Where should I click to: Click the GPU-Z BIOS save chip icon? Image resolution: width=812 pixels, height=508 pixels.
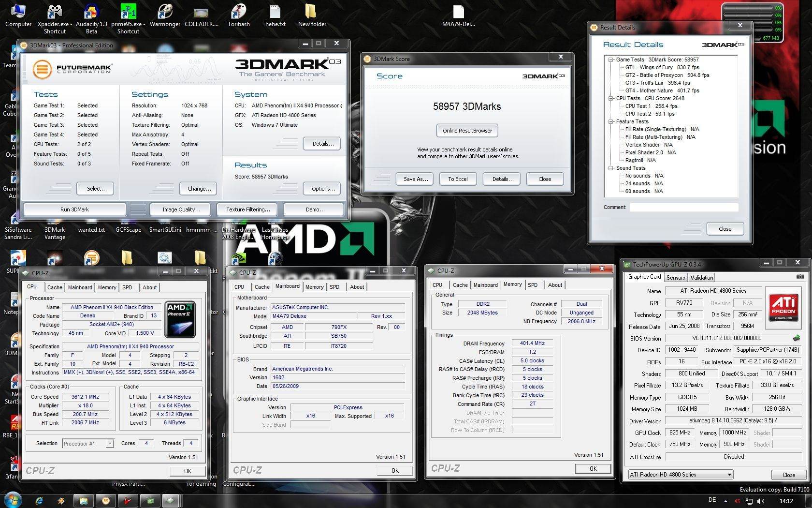(x=797, y=338)
